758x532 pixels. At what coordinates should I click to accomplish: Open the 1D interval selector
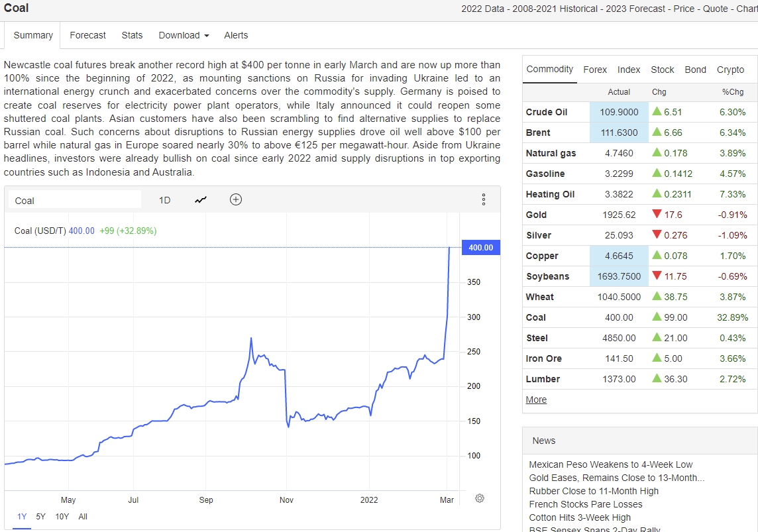[164, 200]
